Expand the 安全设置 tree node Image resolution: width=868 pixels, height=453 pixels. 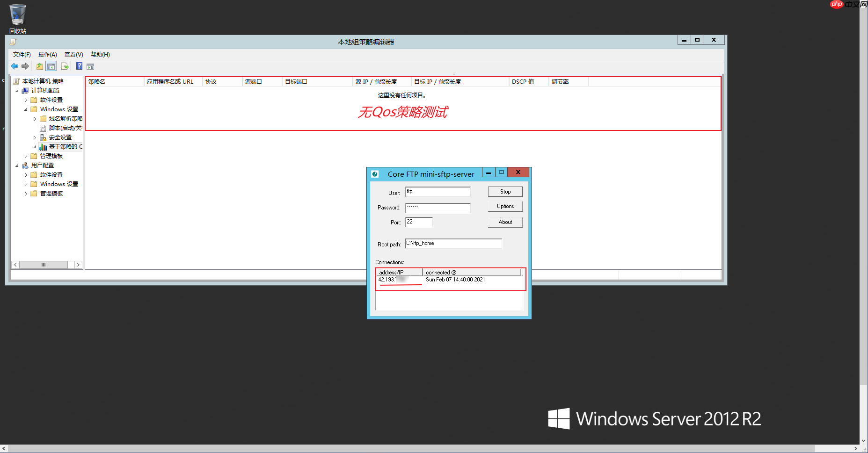point(35,137)
